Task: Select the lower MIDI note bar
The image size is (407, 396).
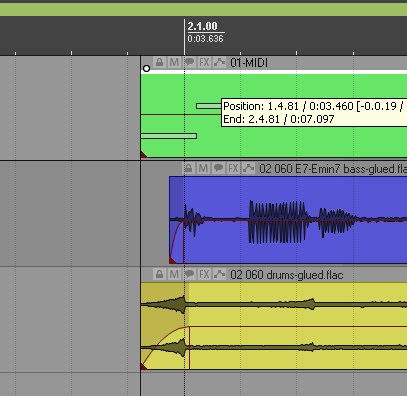Action: click(169, 136)
